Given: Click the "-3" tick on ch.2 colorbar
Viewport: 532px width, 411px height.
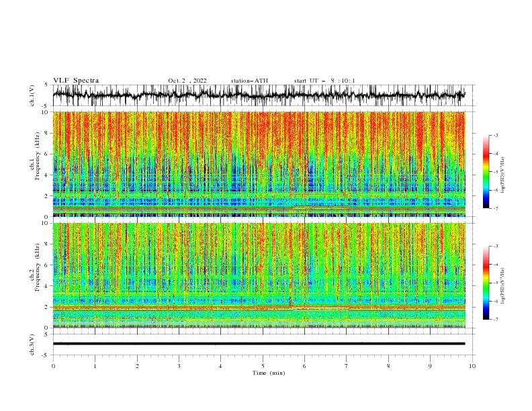Looking at the screenshot, I should (495, 246).
